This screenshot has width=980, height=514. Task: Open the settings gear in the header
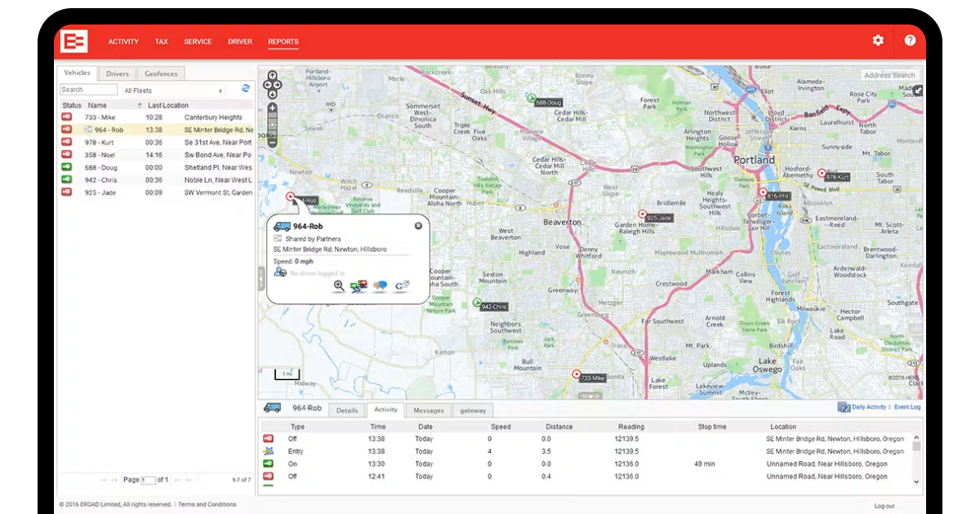878,40
